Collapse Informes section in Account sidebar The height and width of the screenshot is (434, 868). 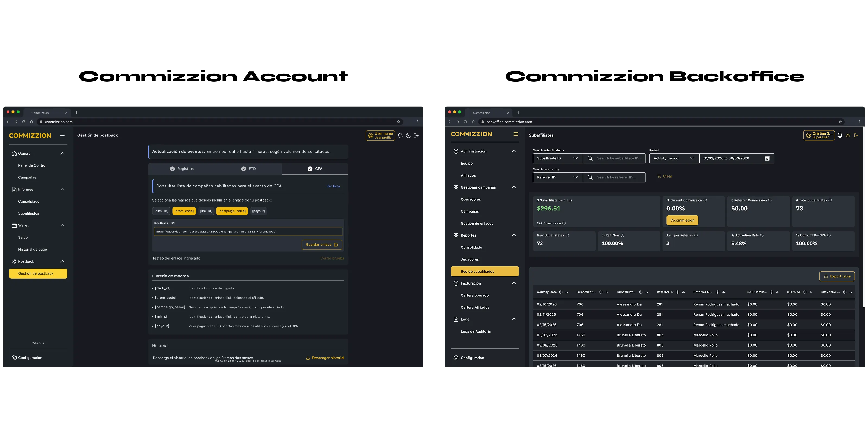(x=62, y=189)
